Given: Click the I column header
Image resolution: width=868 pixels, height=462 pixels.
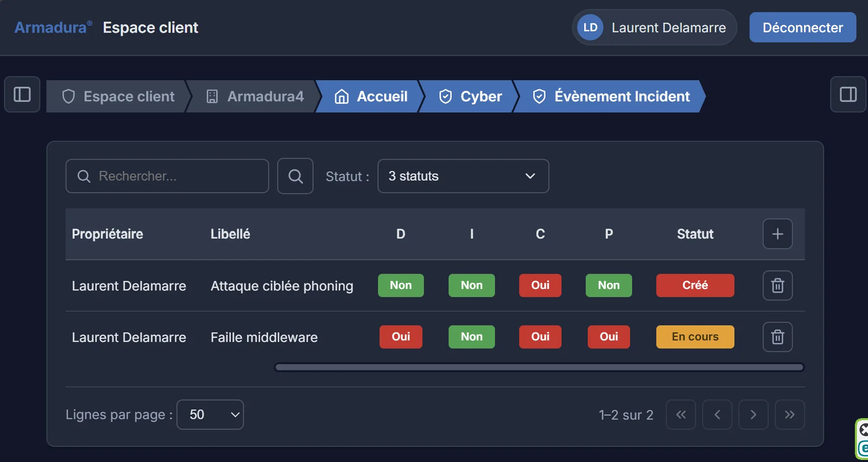Looking at the screenshot, I should (472, 234).
